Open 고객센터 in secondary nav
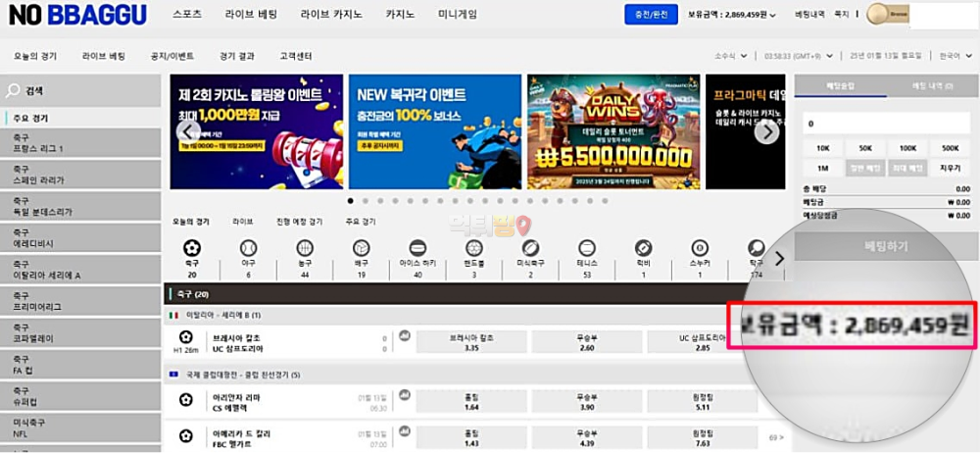The height and width of the screenshot is (453, 980). point(296,56)
